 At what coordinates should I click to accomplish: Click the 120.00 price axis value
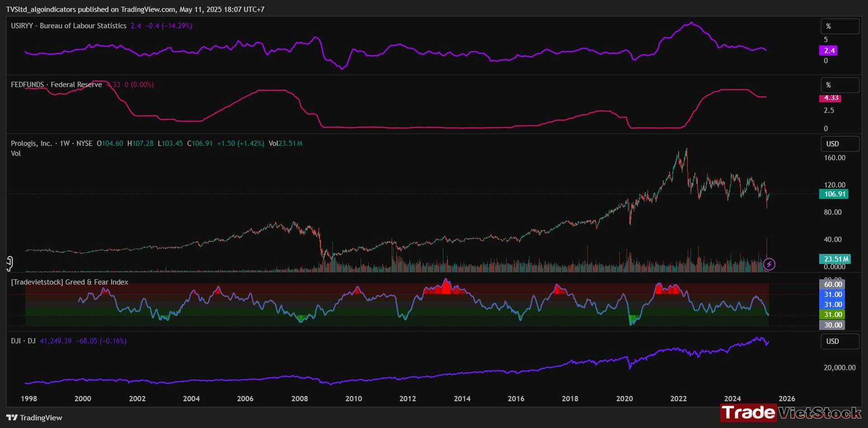pos(834,185)
